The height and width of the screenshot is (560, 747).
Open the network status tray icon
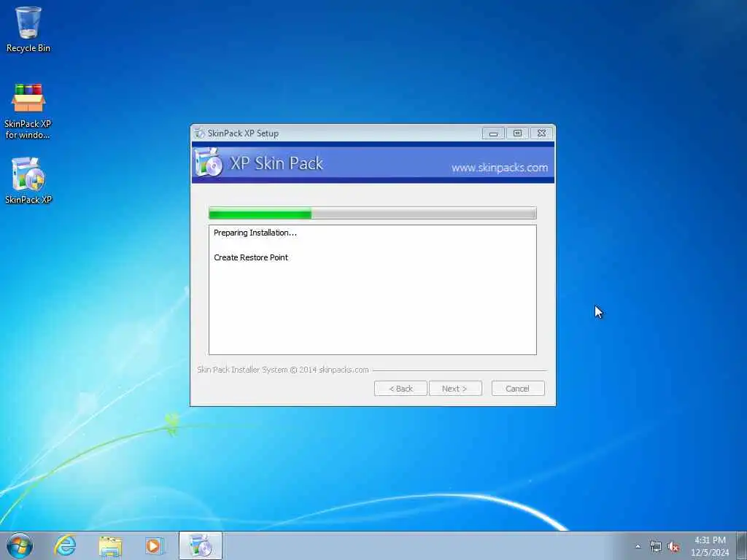click(x=656, y=547)
